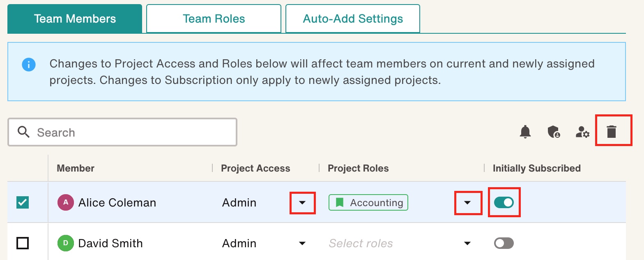Open Alice Coleman's Project Roles dropdown

[467, 202]
